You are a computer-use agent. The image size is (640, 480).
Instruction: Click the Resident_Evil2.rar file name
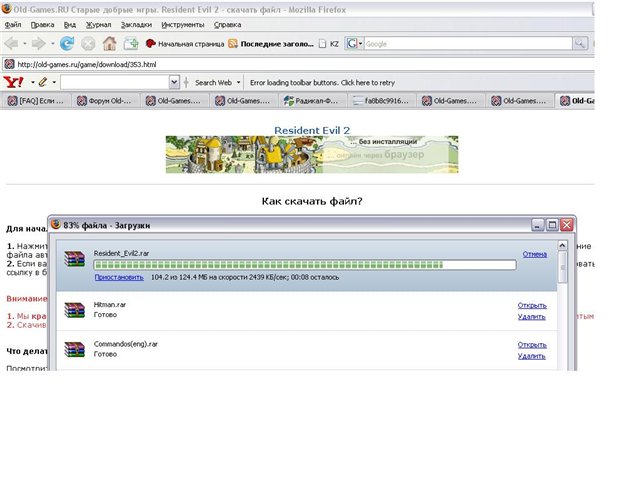[121, 253]
